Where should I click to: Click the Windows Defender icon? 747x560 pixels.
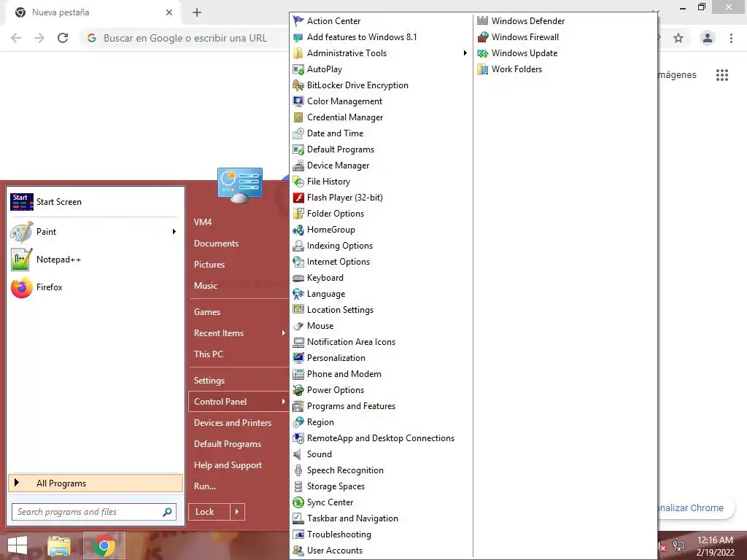(483, 21)
